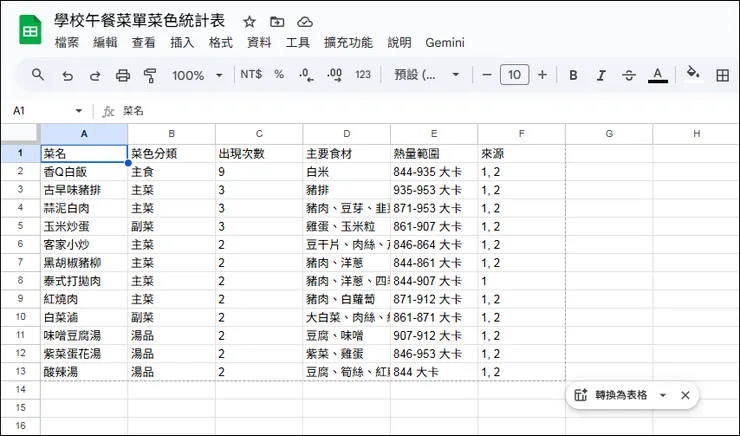Open the 工具 menu

click(x=298, y=42)
